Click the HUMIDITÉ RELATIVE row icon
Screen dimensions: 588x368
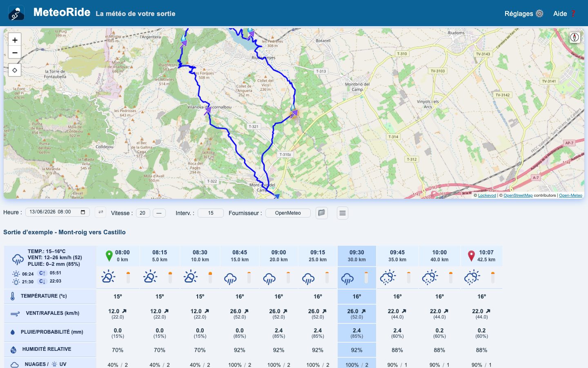(13, 350)
